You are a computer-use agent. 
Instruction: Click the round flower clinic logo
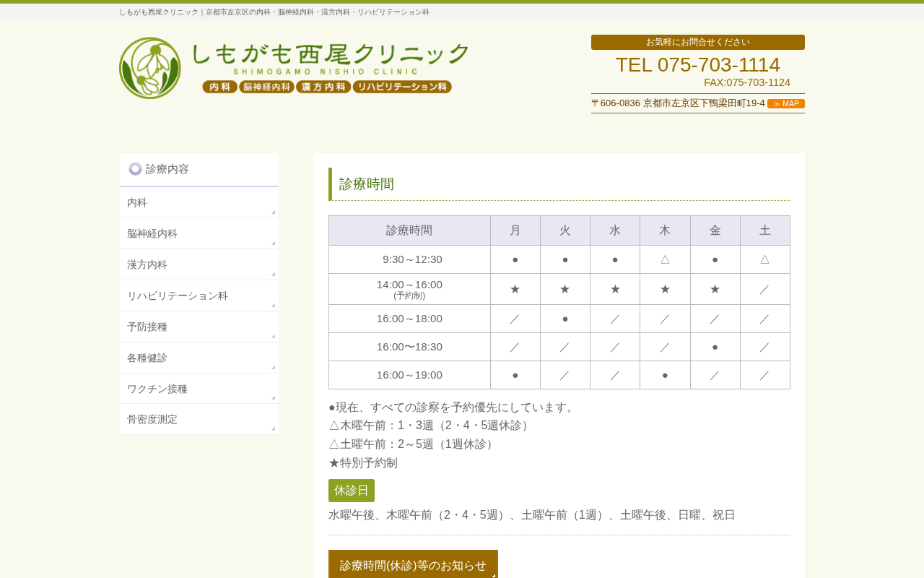[150, 68]
